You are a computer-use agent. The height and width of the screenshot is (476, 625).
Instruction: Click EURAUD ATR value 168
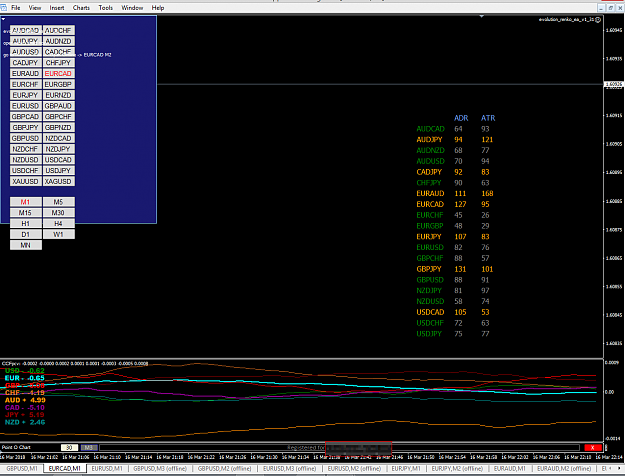click(x=487, y=193)
